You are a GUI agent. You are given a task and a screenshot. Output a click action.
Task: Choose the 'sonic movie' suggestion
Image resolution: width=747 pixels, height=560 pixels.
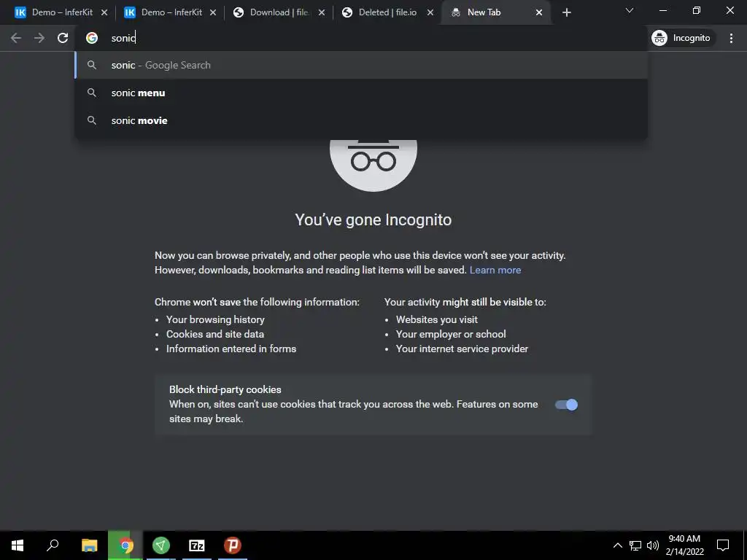point(360,120)
